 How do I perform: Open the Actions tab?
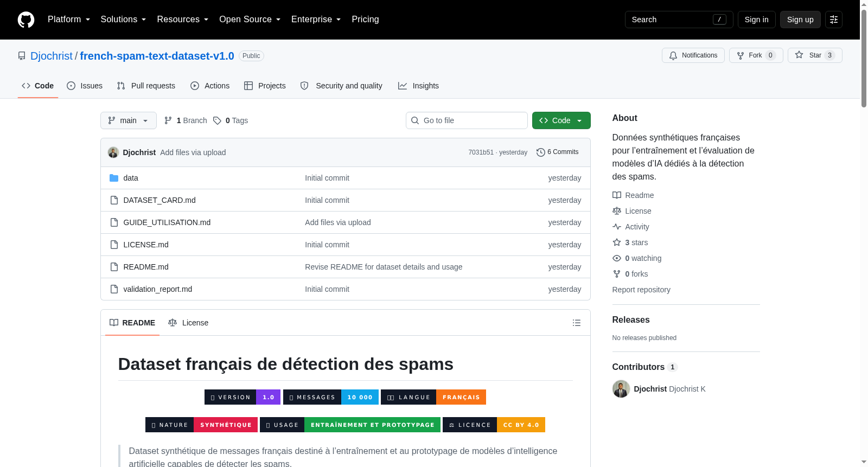210,86
